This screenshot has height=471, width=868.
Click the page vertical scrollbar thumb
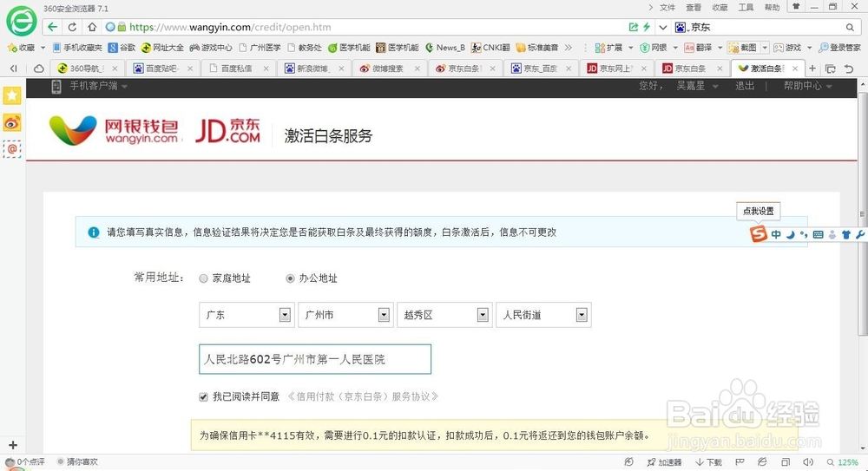click(x=863, y=213)
